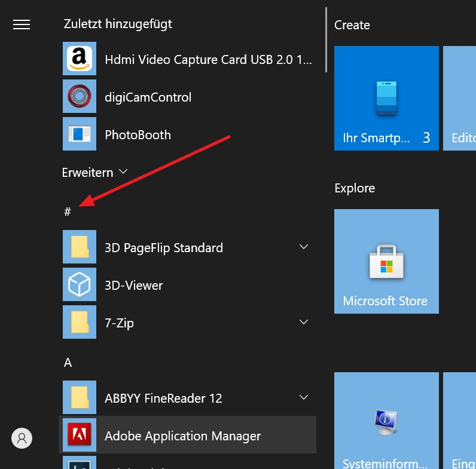Click the Create tile group title
Viewport: 476px width, 469px height.
[352, 25]
